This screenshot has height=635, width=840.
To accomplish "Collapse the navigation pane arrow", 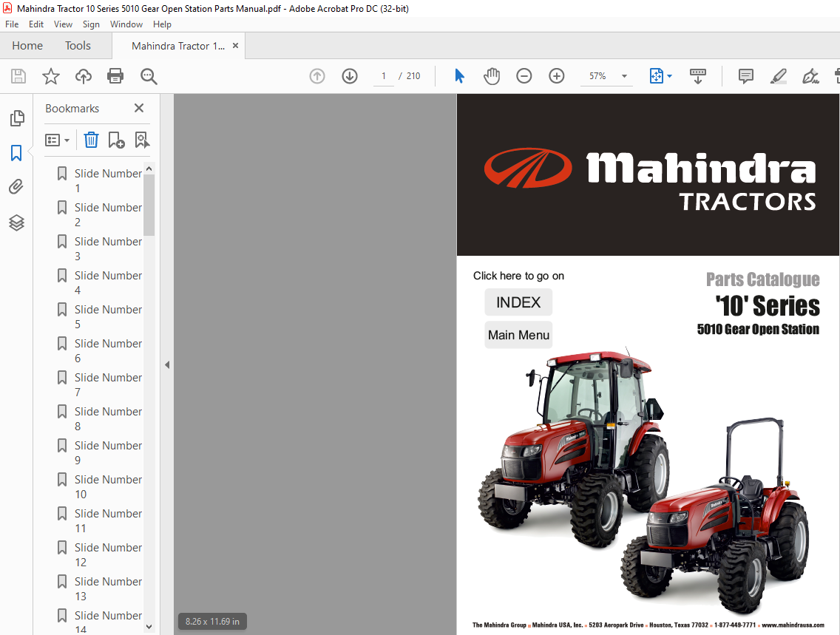I will 167,364.
